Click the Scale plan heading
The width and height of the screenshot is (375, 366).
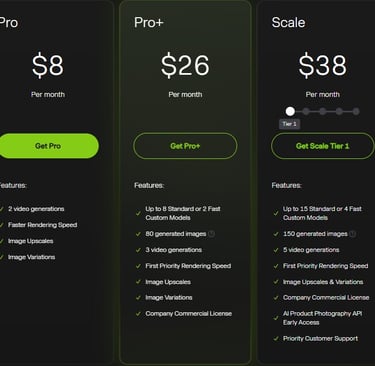(288, 23)
